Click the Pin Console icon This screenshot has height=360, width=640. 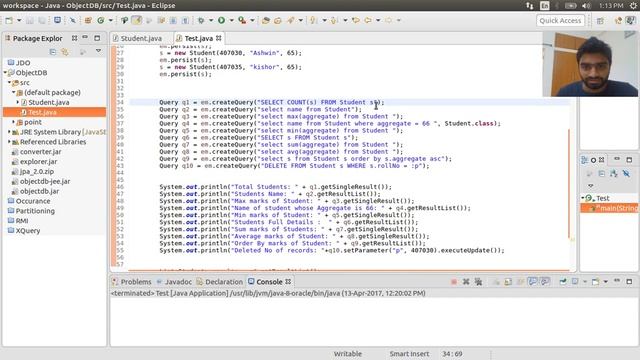point(563,282)
